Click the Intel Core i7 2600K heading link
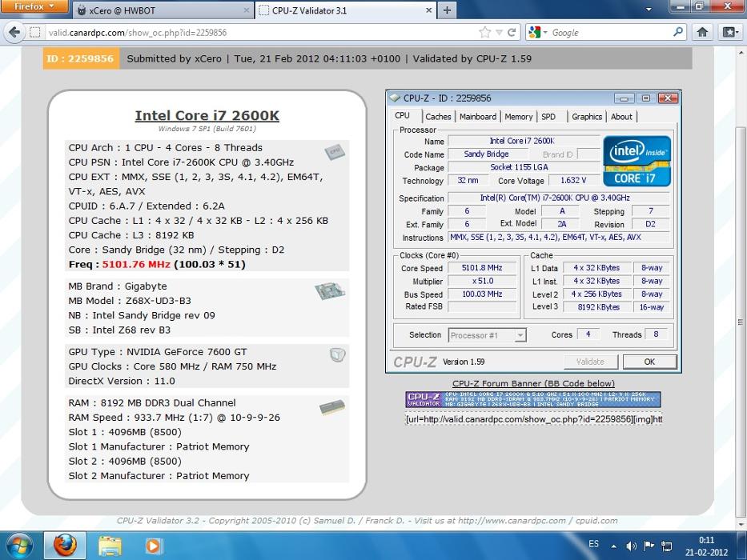747x560 pixels. click(207, 116)
